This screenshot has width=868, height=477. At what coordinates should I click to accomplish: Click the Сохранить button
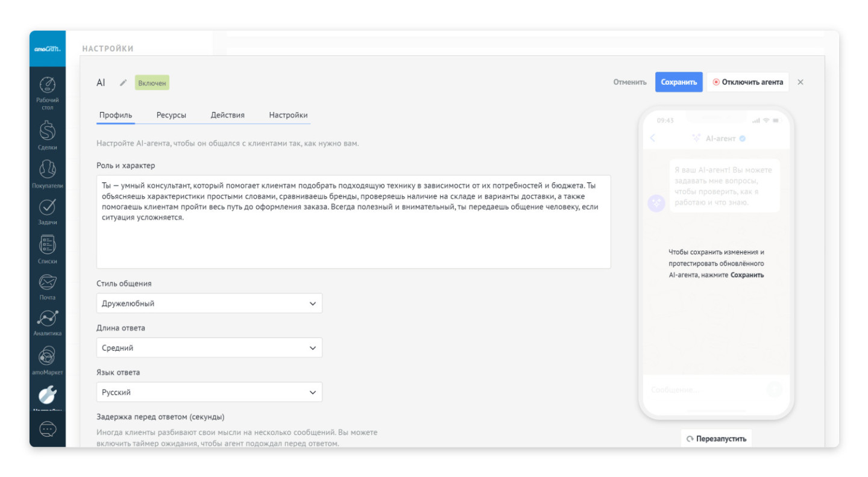[x=679, y=83]
